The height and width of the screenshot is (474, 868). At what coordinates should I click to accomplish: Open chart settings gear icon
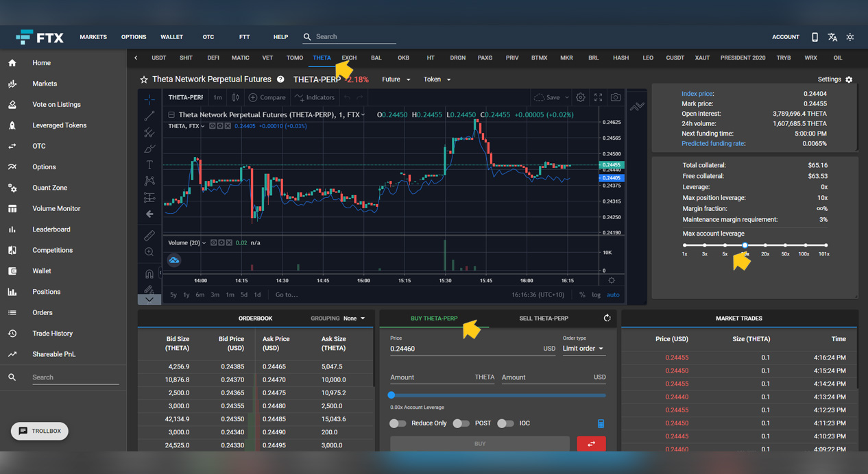coord(581,97)
